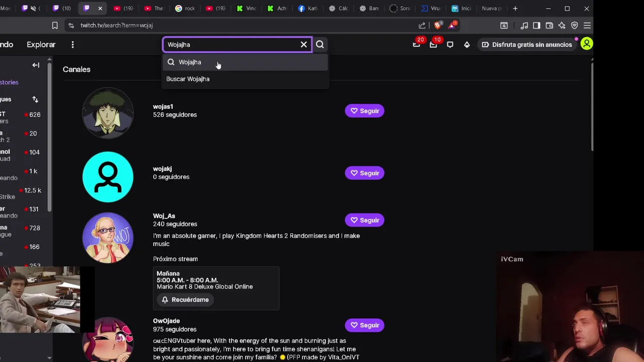Switch to YouTube The tab
Screen dimensions: 644x362
pyautogui.click(x=154, y=9)
